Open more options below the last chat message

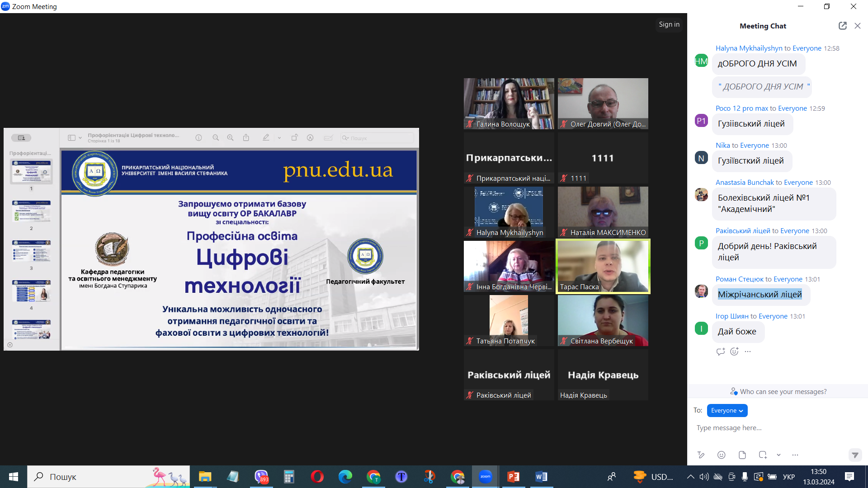(748, 352)
